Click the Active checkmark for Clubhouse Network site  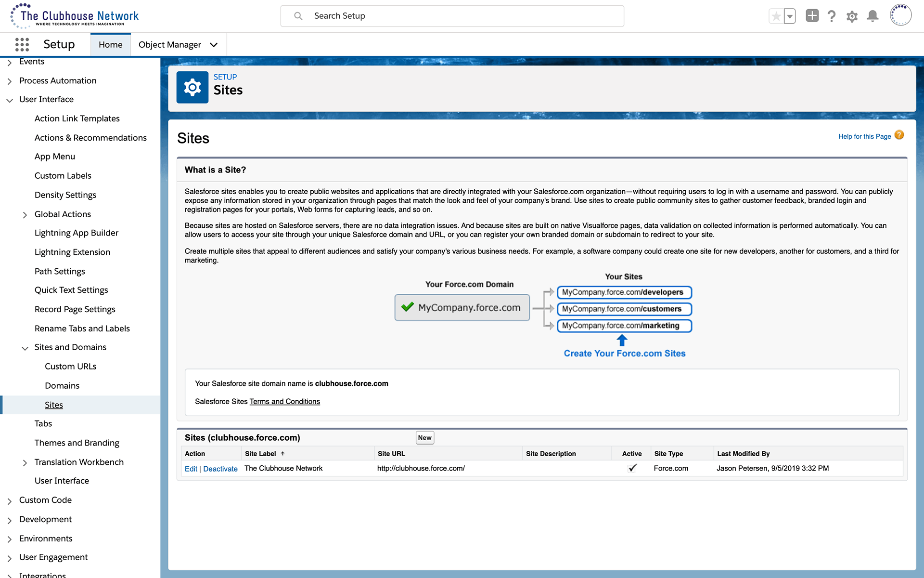coord(632,468)
